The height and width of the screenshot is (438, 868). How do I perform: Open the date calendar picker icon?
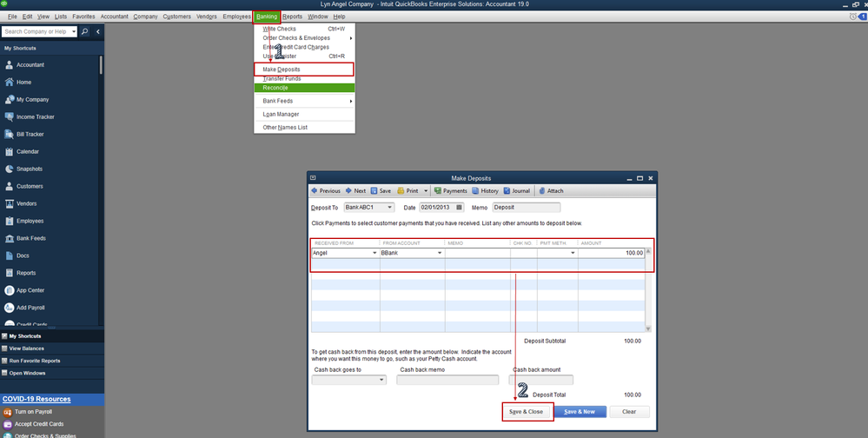[x=459, y=208]
